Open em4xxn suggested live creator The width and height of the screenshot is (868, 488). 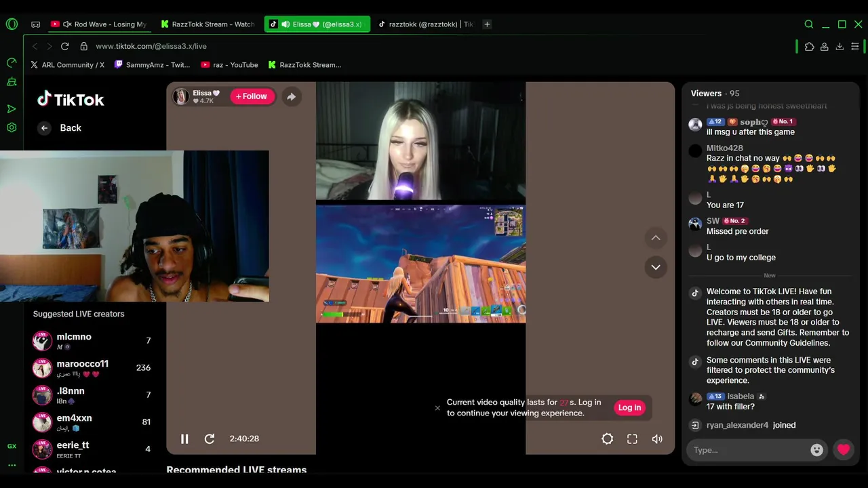tap(92, 422)
